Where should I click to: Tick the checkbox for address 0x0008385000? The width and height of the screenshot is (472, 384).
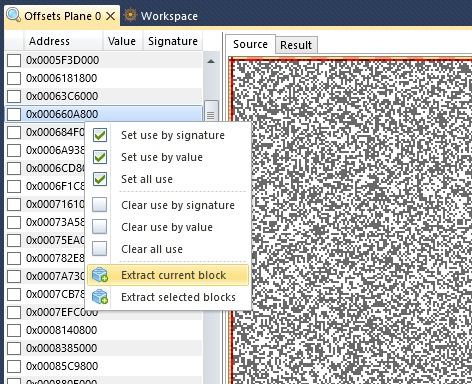pyautogui.click(x=14, y=348)
